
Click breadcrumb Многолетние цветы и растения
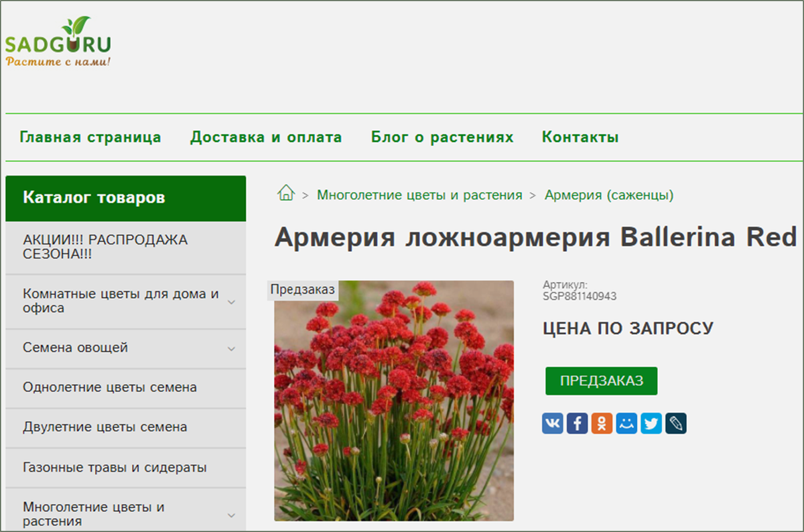[419, 195]
